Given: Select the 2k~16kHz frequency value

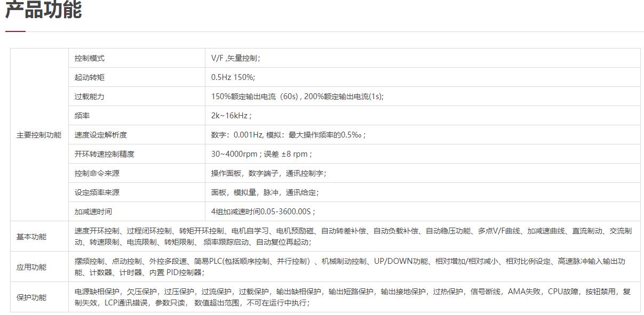Looking at the screenshot, I should pyautogui.click(x=231, y=116).
